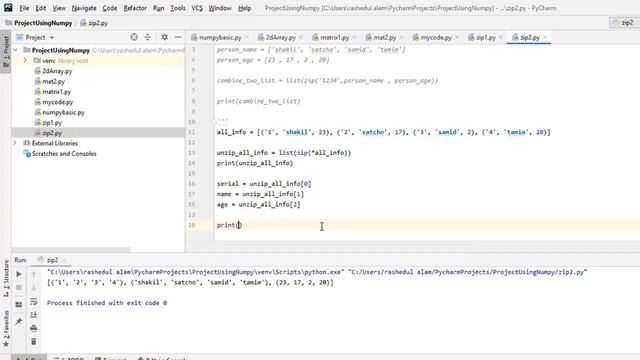This screenshot has width=640, height=360.
Task: Expand External Libraries node
Action: (16, 143)
